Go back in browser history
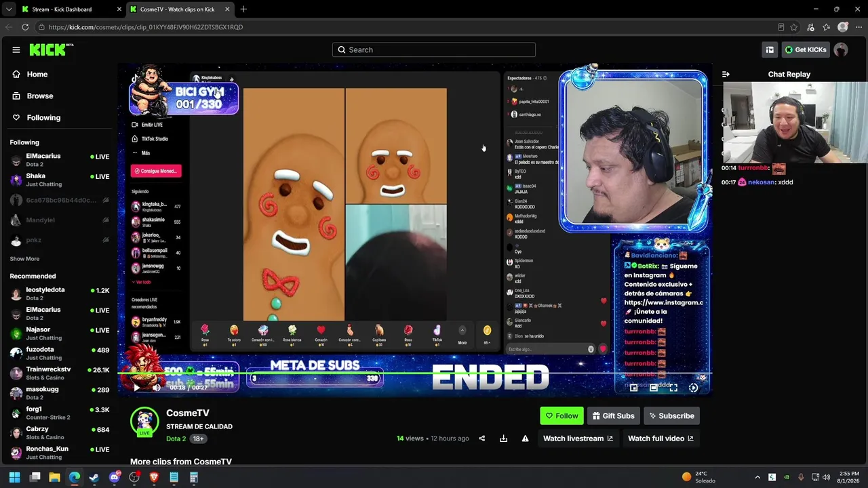The image size is (868, 488). click(9, 27)
